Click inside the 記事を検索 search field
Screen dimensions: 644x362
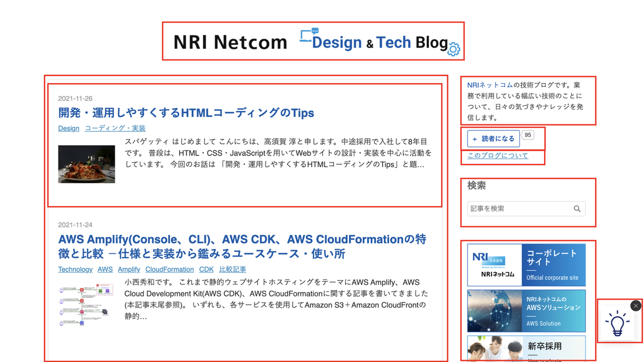[510, 208]
